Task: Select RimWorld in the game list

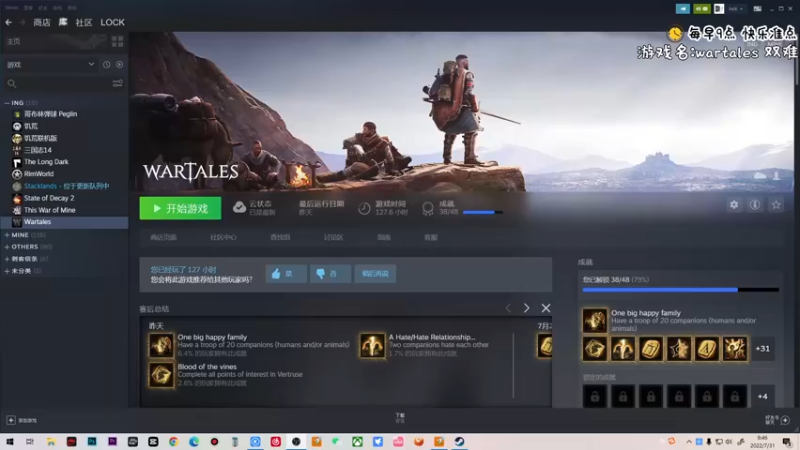Action: [x=39, y=174]
